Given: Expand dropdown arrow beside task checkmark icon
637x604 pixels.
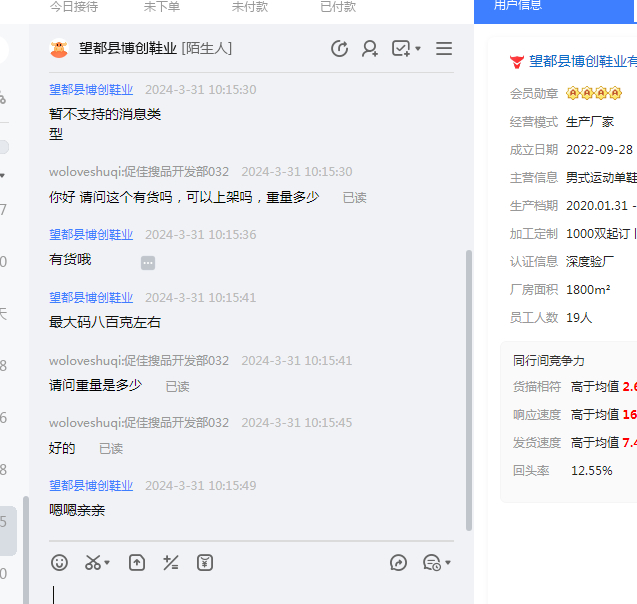Looking at the screenshot, I should (418, 49).
